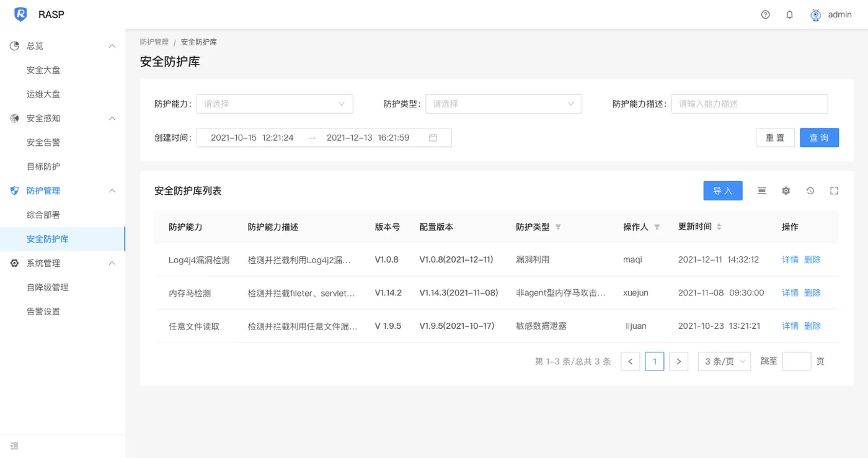Open calendar icon in 创建时间 field
Viewport: 868px width, 458px height.
point(433,138)
